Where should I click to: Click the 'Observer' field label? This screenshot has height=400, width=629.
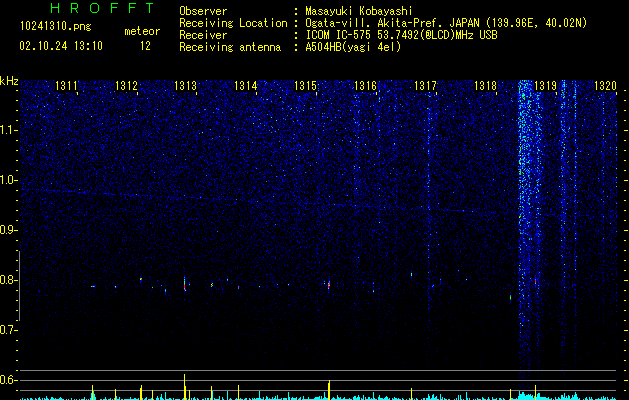203,11
